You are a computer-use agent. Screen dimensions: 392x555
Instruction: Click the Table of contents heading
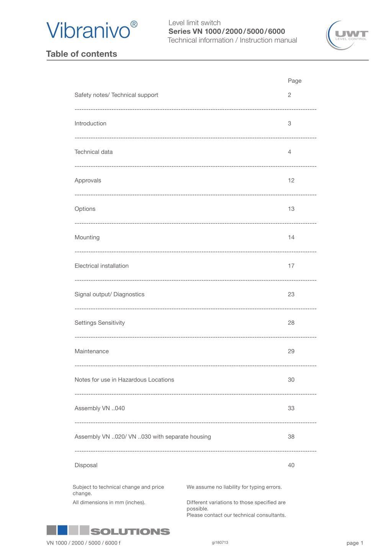(82, 54)
